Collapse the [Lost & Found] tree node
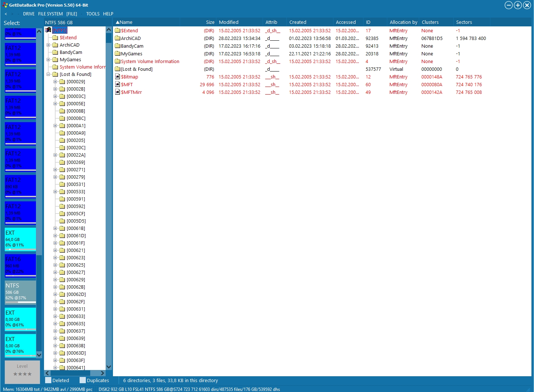This screenshot has height=392, width=534. 48,74
